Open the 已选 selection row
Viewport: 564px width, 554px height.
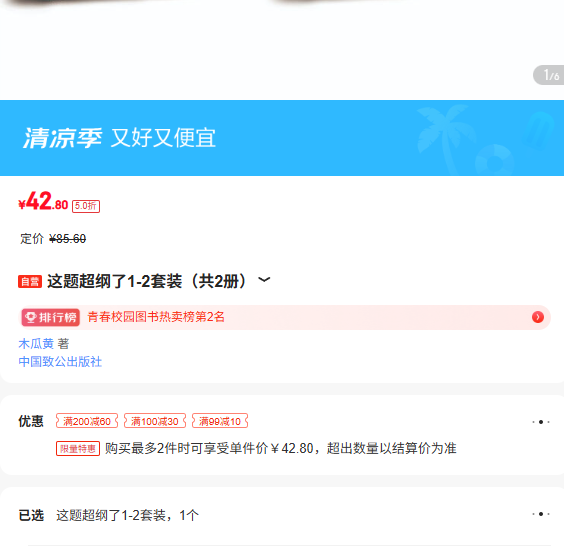coord(282,515)
